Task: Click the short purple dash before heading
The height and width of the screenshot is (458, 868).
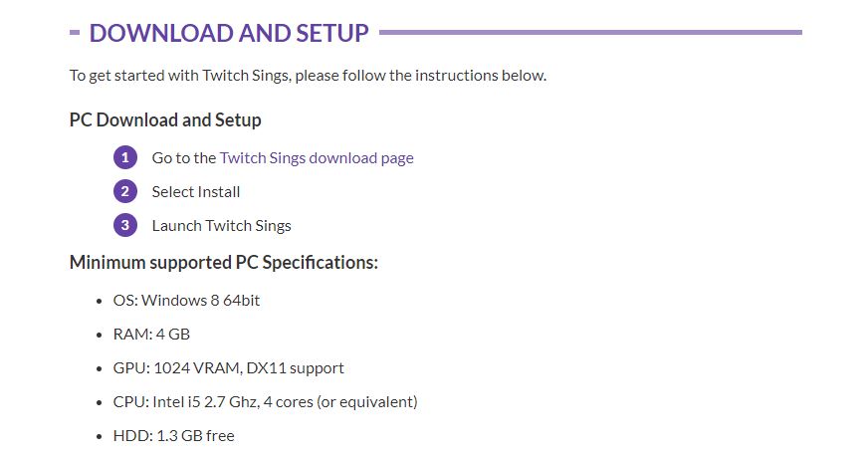Action: pos(75,33)
